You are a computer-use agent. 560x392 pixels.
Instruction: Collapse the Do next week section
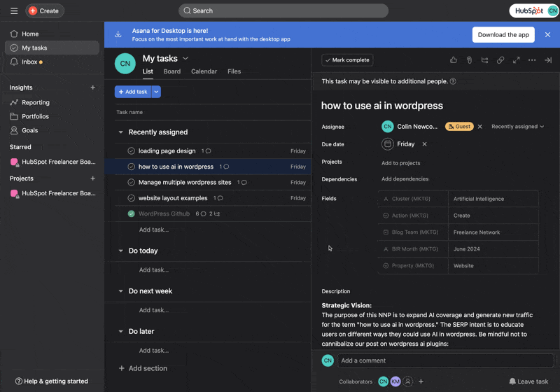pyautogui.click(x=120, y=291)
